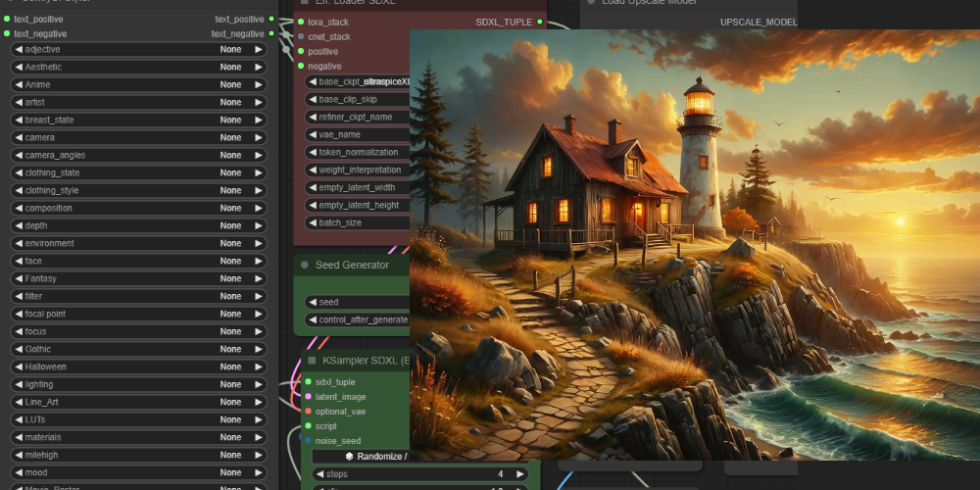The image size is (980, 490).
Task: Click the optional_vae input port on KSampler
Action: coord(308,412)
